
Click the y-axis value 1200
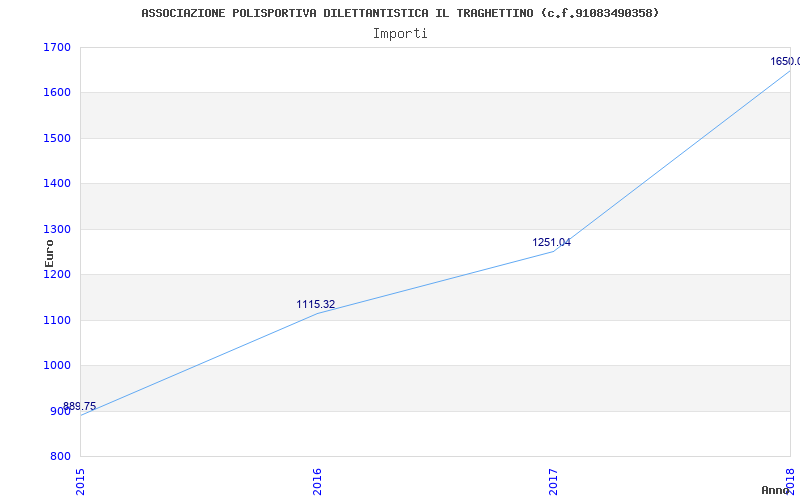click(x=57, y=275)
